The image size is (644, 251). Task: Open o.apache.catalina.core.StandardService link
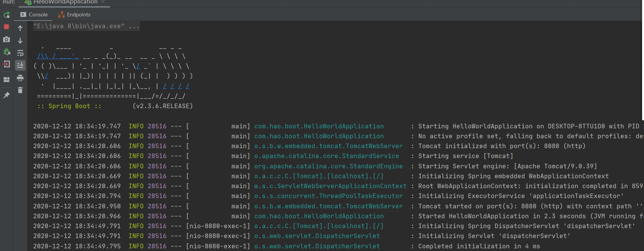[327, 156]
